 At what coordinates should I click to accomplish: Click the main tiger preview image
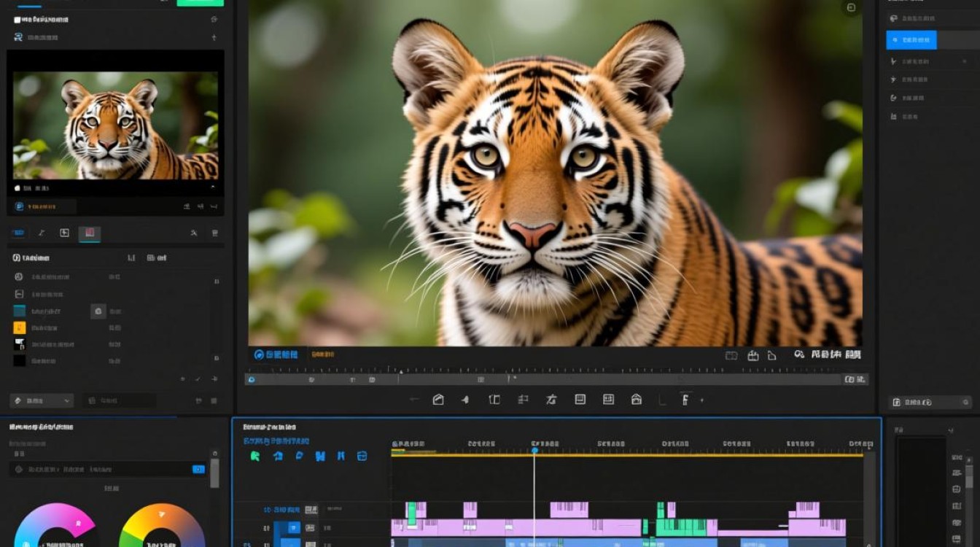tap(556, 173)
